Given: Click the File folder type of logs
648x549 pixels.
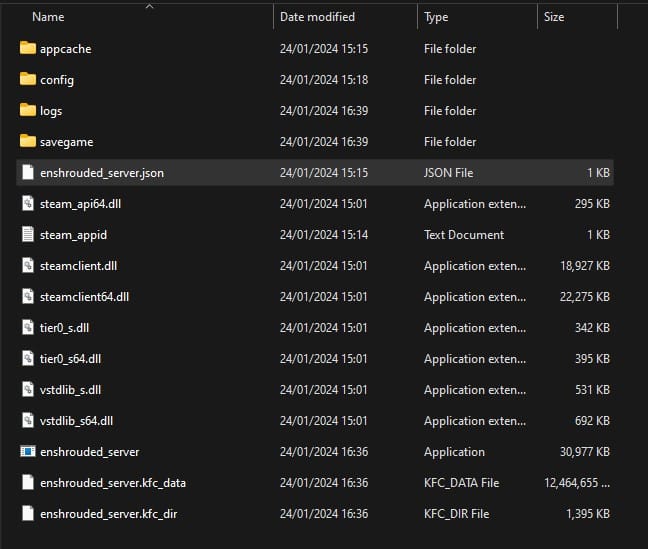Looking at the screenshot, I should click(450, 111).
